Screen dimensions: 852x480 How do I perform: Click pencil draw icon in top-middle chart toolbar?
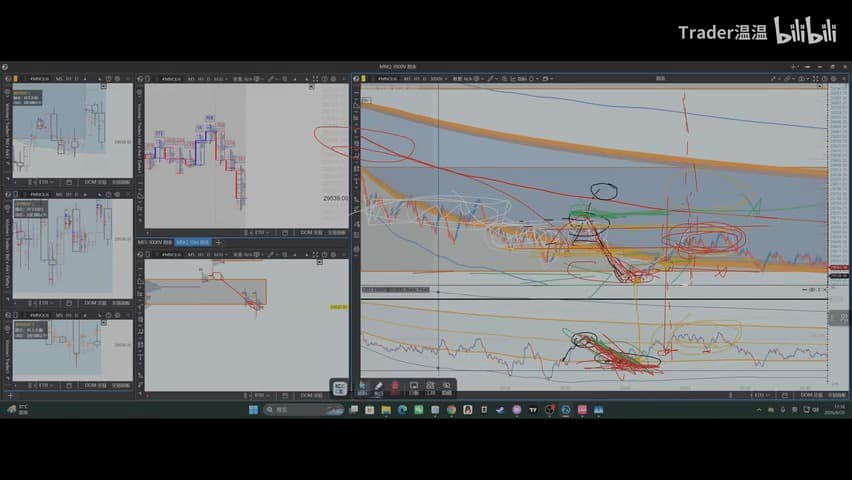click(271, 79)
